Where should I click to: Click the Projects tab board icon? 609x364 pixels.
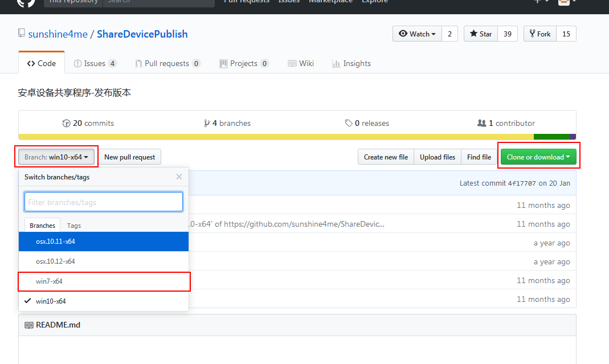pos(223,64)
